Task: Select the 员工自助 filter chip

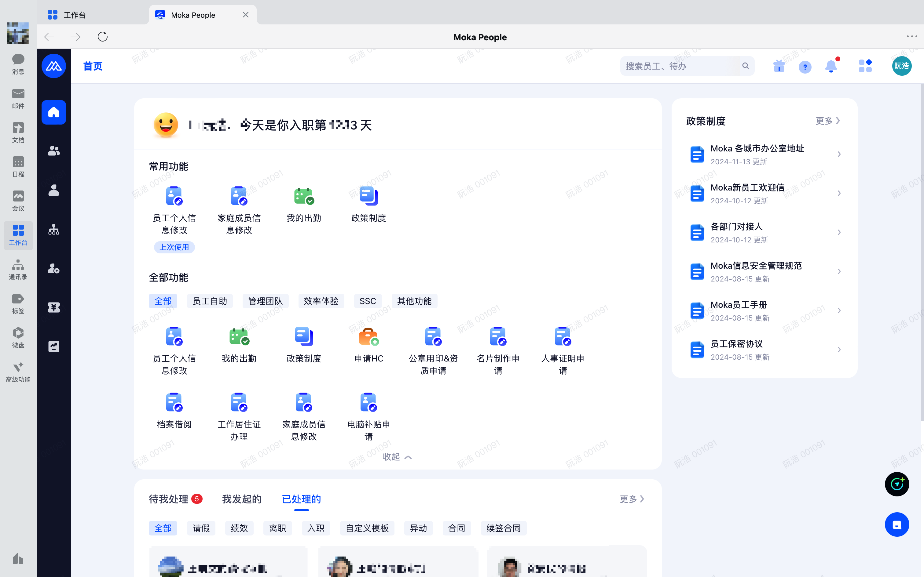Action: point(210,301)
